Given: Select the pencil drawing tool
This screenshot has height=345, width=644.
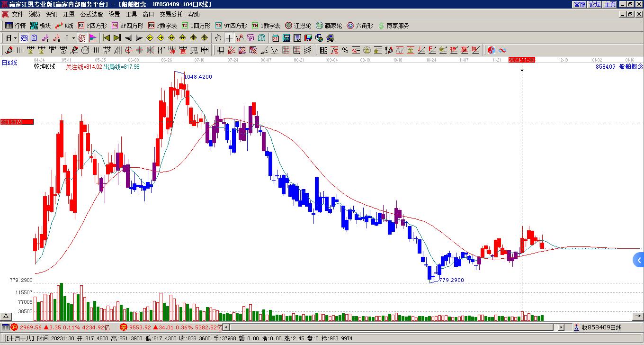Looking at the screenshot, I should click(x=9, y=50).
